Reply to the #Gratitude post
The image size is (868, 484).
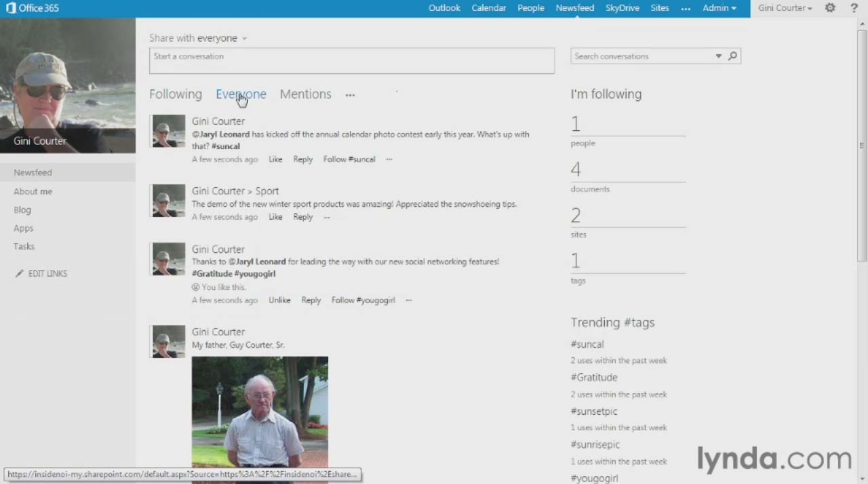(x=311, y=300)
